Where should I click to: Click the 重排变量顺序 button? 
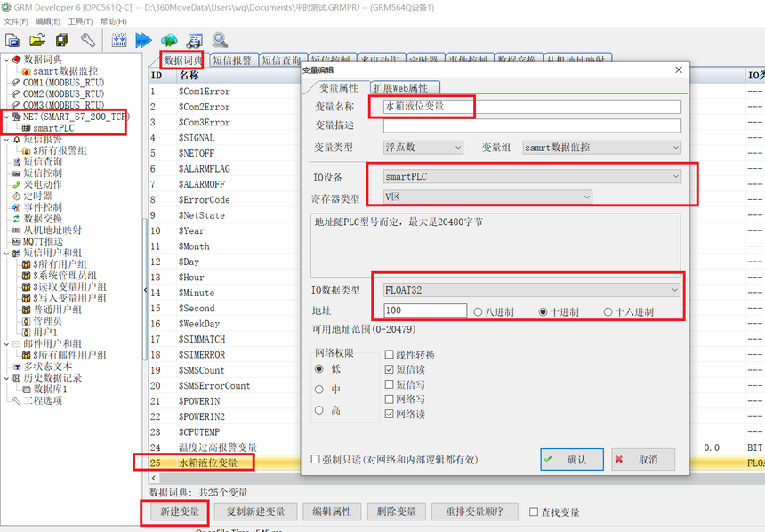[x=475, y=512]
